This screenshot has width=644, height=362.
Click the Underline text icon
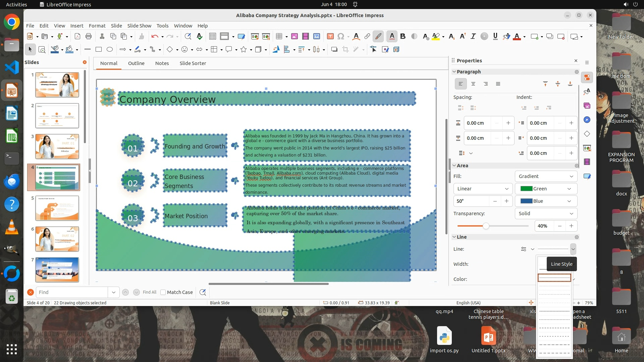(x=495, y=36)
